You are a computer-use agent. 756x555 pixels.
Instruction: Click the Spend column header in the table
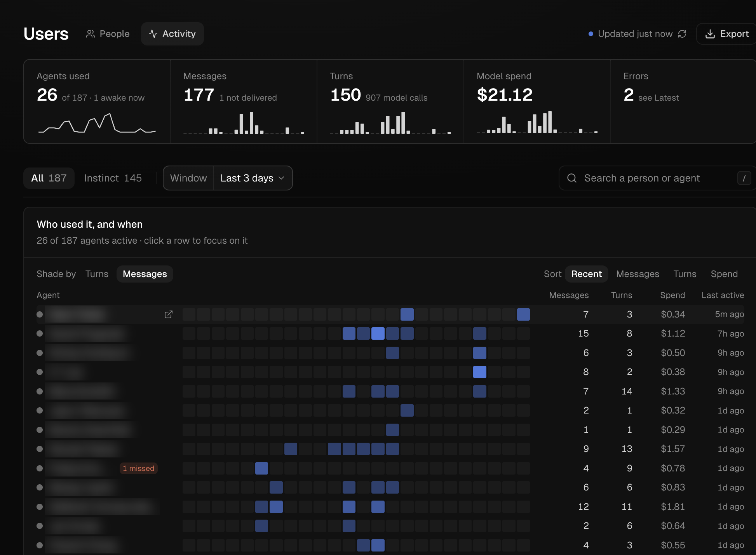click(x=672, y=295)
